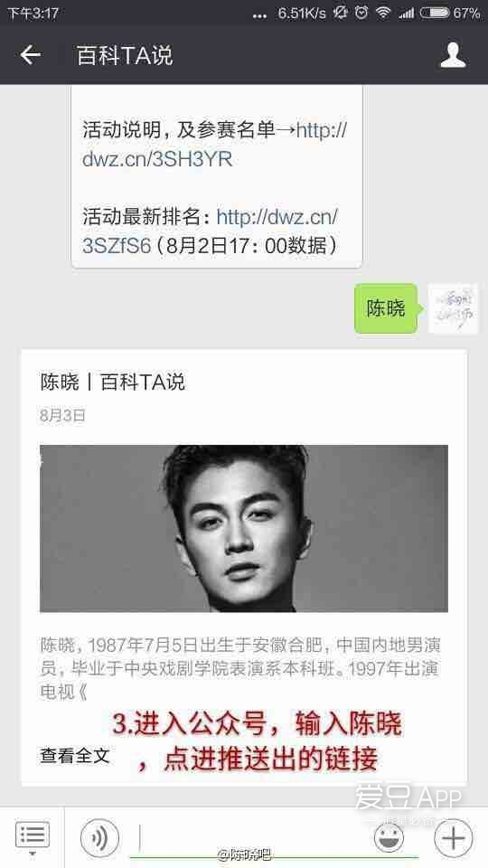This screenshot has height=868, width=488.
Task: Open the emoji smiley picker
Action: [389, 838]
